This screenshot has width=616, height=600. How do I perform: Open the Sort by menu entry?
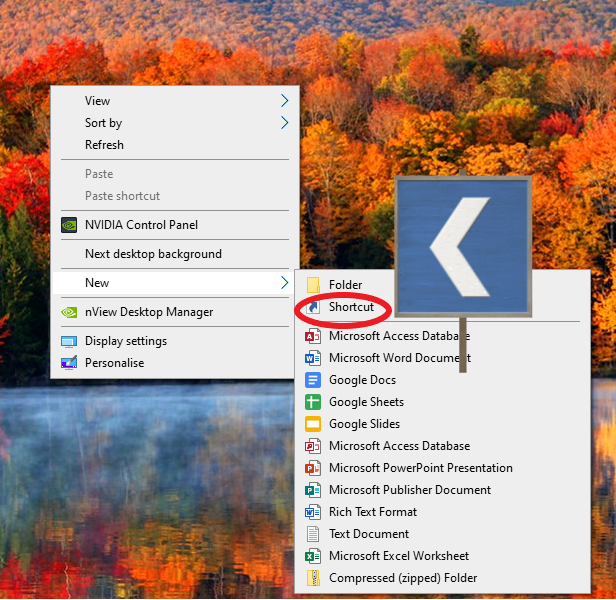(175, 123)
